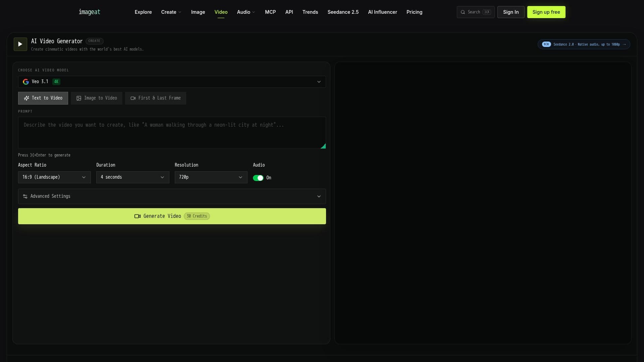644x362 pixels.
Task: Switch to First & Last Frame tab
Action: tap(156, 98)
